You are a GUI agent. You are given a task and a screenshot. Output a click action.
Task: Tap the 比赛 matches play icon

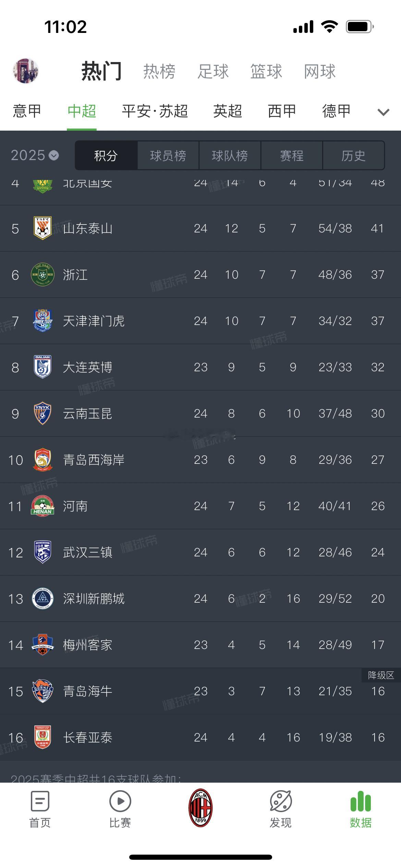(120, 801)
